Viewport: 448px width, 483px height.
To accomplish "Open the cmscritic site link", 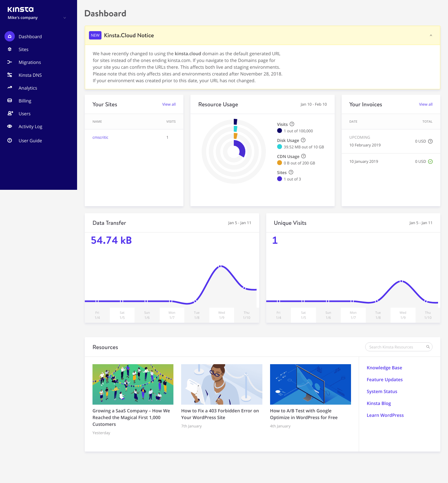I will pos(100,137).
